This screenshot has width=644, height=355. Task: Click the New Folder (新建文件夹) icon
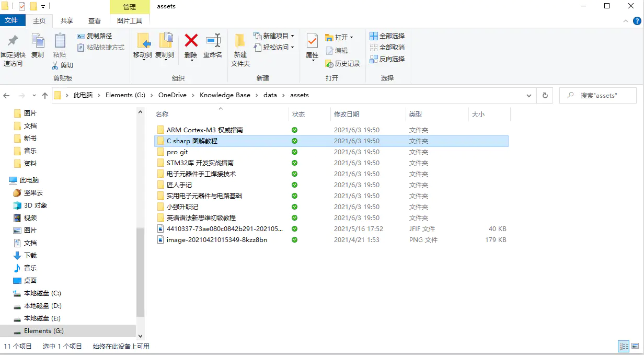[x=240, y=41]
